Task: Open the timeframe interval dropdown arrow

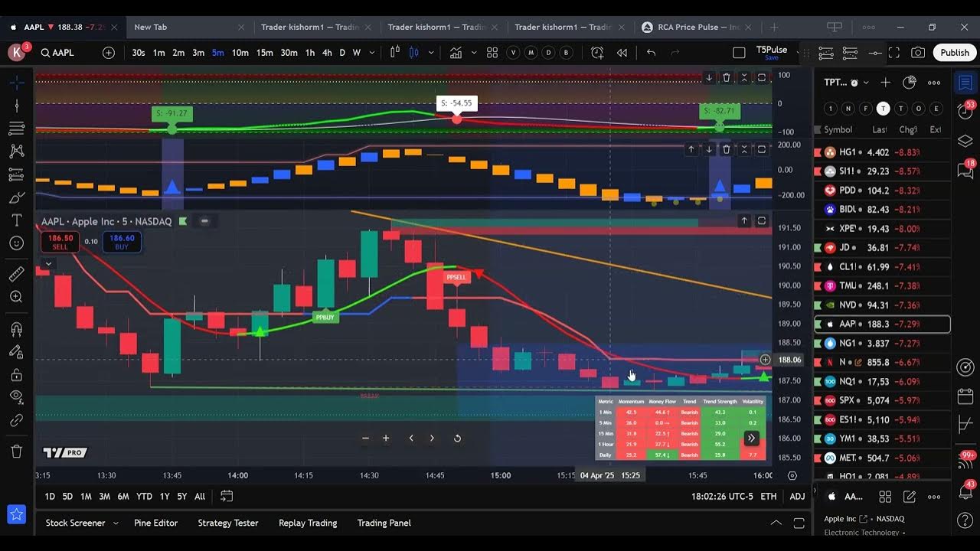Action: [373, 53]
